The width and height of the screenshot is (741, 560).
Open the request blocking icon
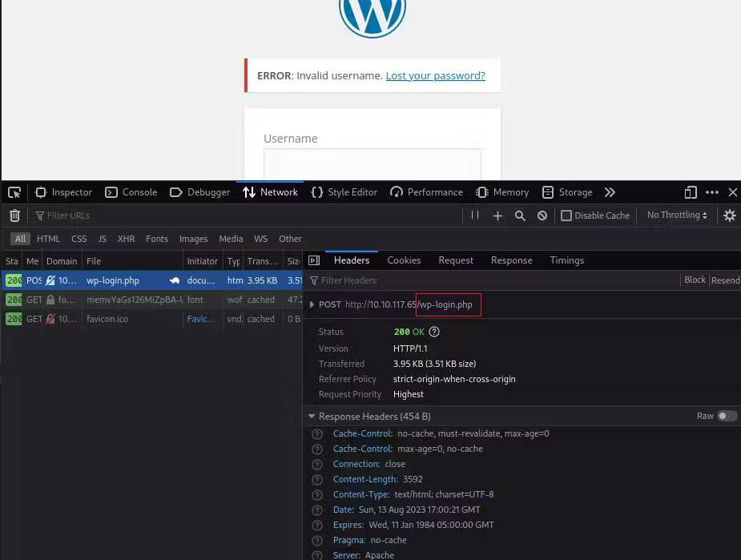(542, 216)
